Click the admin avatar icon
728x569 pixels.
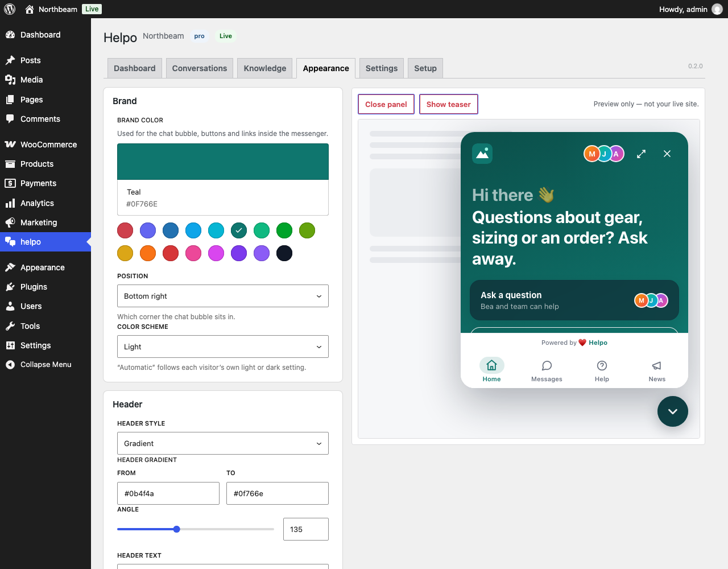(717, 9)
